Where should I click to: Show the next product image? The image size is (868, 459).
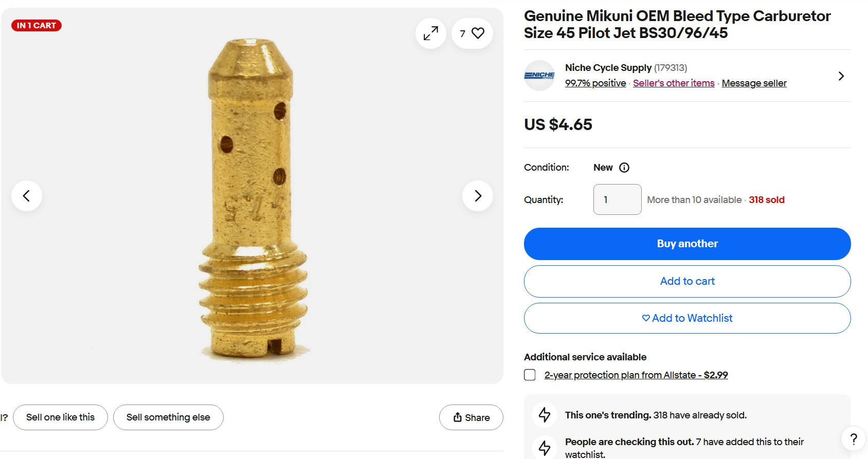click(478, 196)
